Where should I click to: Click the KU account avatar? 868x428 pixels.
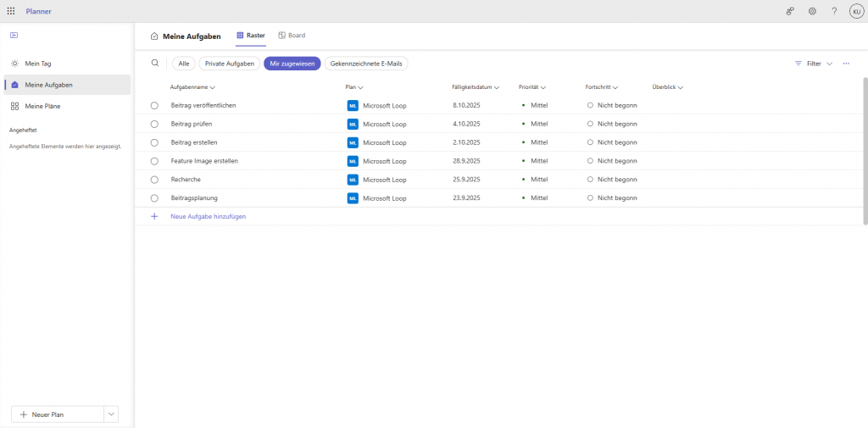[x=856, y=11]
